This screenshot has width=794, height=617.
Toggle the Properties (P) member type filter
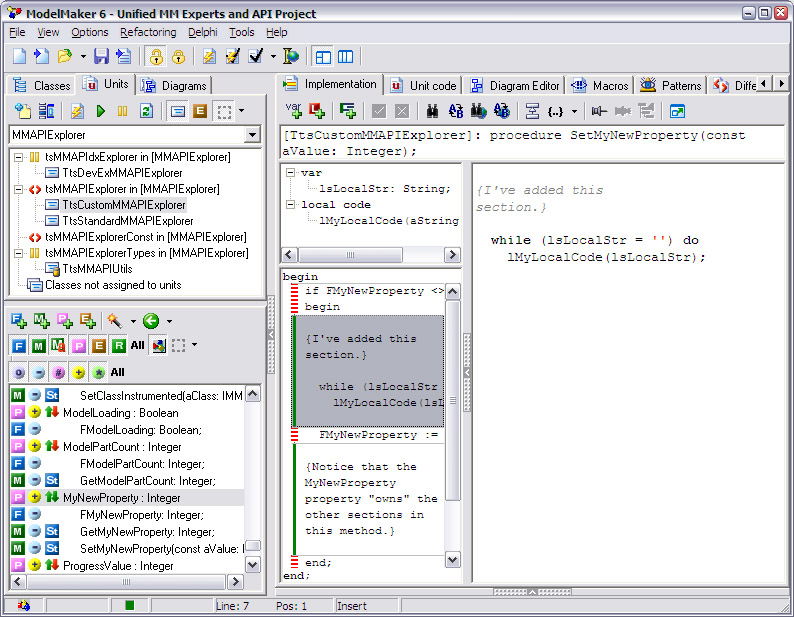[79, 346]
